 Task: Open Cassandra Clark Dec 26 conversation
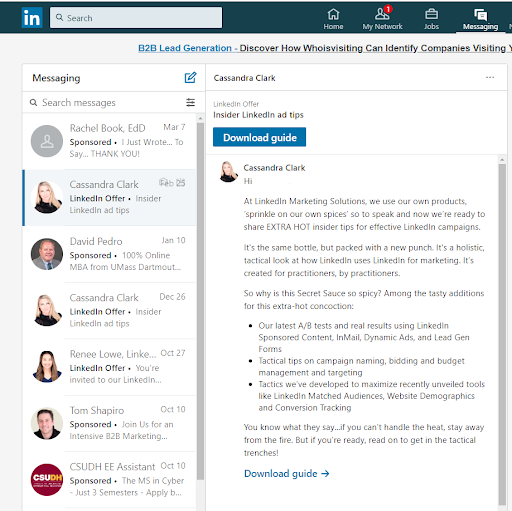110,311
